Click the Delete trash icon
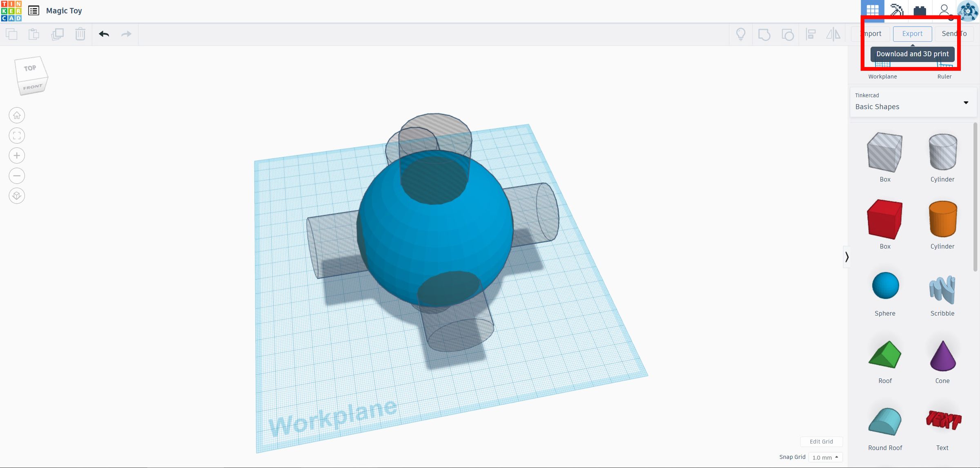980x468 pixels. click(x=80, y=34)
